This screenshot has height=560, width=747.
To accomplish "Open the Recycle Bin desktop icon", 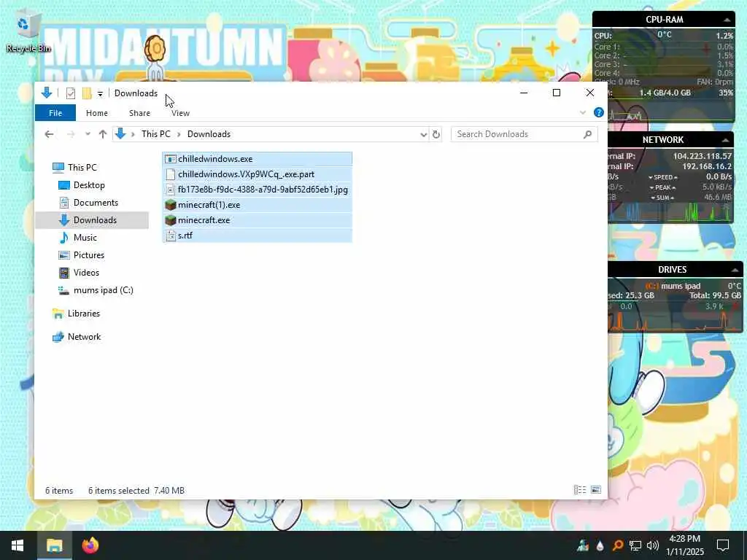I will 28,32.
